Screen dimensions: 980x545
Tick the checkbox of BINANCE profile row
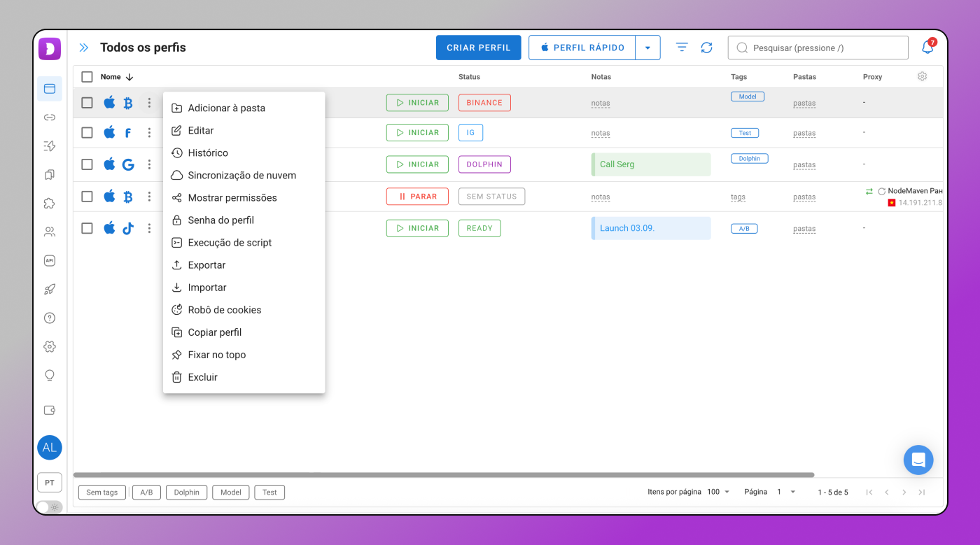coord(87,103)
